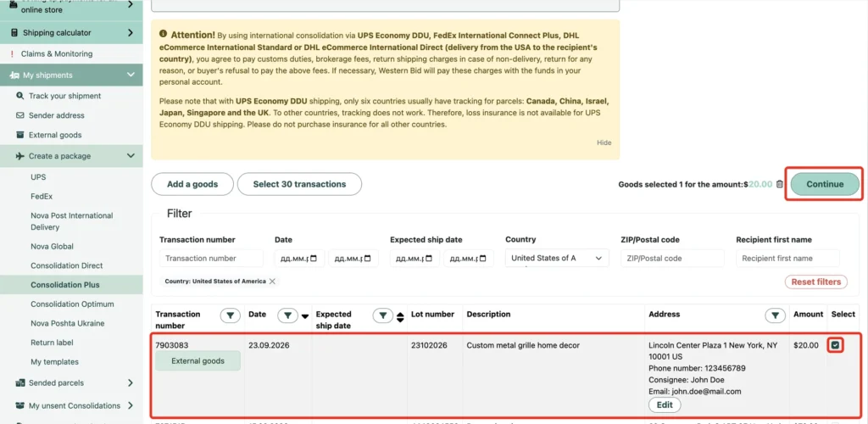Click the Track your shipment magnifier icon

point(20,96)
